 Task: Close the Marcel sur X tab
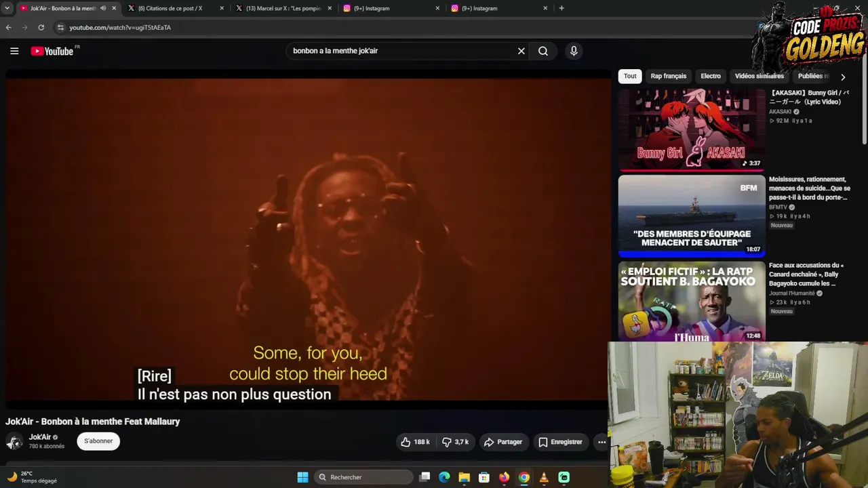pos(330,8)
